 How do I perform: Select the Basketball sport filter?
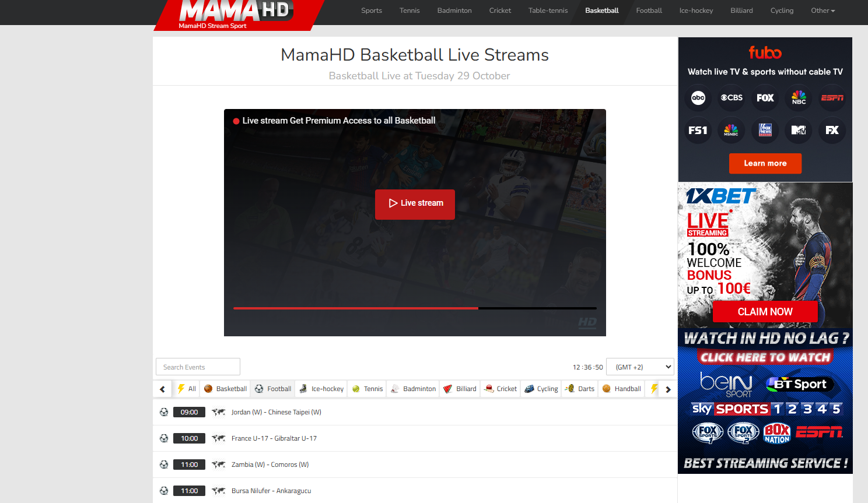(x=225, y=389)
